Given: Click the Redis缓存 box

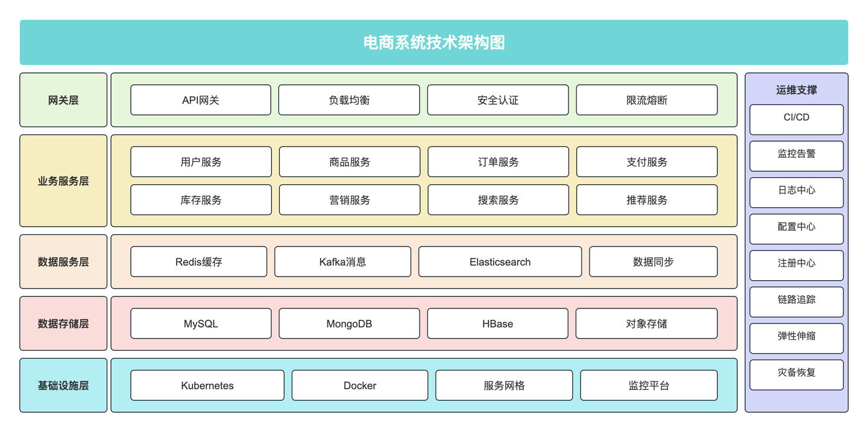Looking at the screenshot, I should 199,262.
